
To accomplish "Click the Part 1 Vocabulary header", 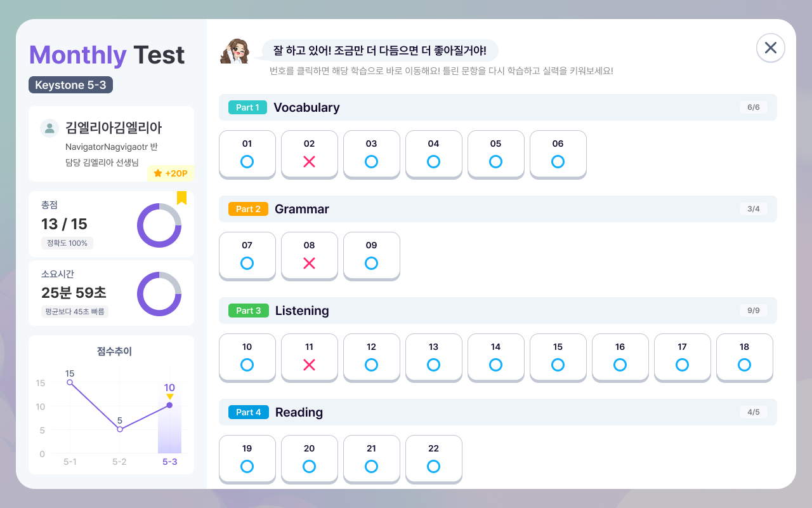I will pyautogui.click(x=498, y=107).
